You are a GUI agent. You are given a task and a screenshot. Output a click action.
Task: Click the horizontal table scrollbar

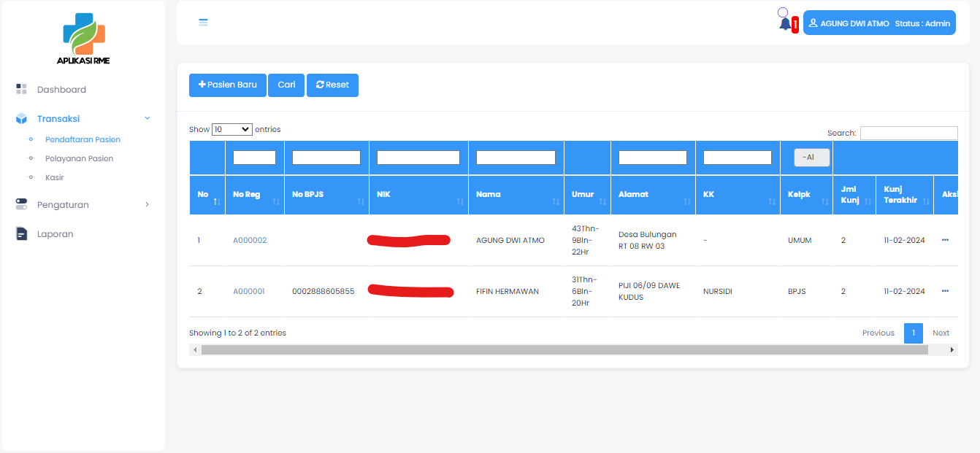click(x=564, y=350)
